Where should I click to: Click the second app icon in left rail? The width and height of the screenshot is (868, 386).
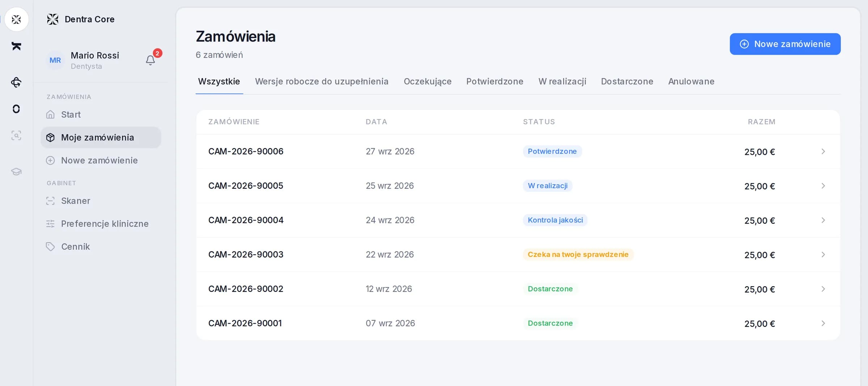16,46
